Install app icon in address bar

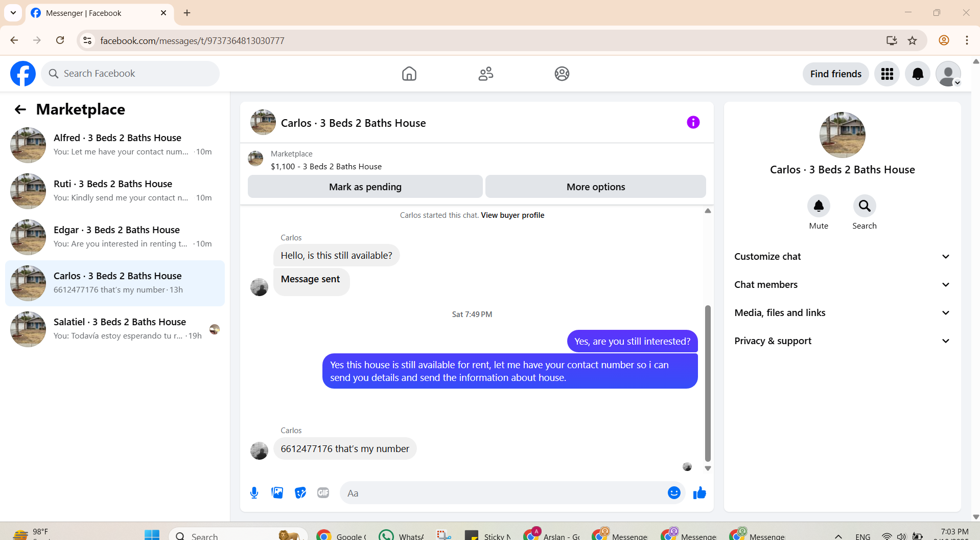coord(892,40)
